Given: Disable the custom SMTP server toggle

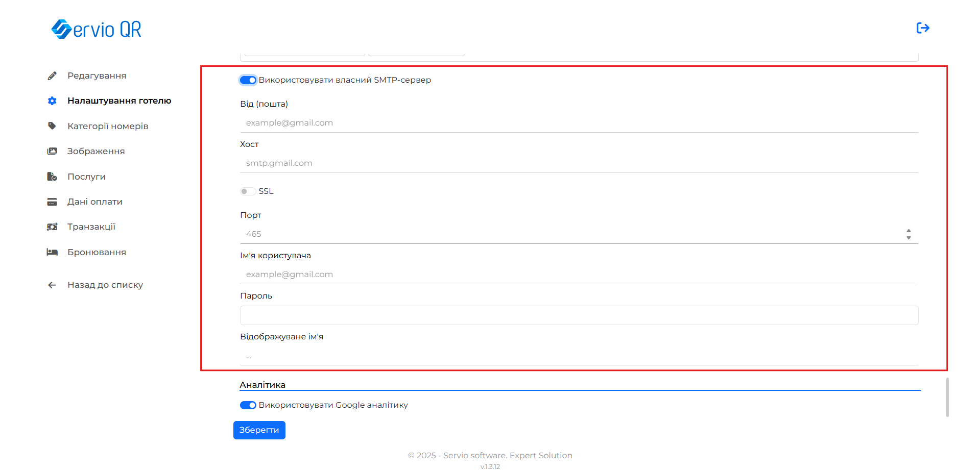Looking at the screenshot, I should point(248,80).
